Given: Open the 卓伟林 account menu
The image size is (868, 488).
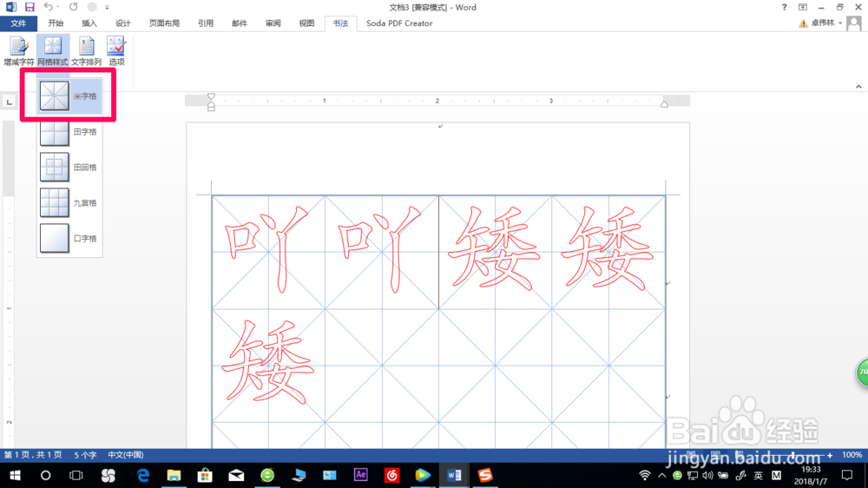Looking at the screenshot, I should click(x=827, y=23).
